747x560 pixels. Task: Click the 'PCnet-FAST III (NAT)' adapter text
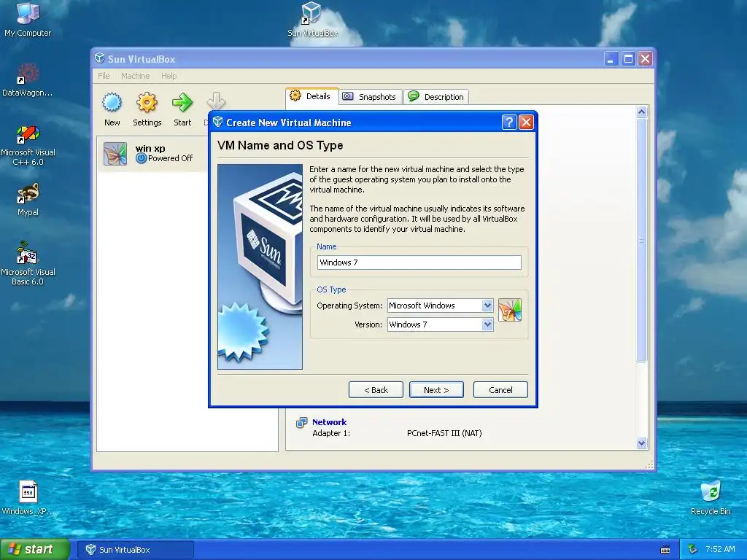(x=444, y=433)
